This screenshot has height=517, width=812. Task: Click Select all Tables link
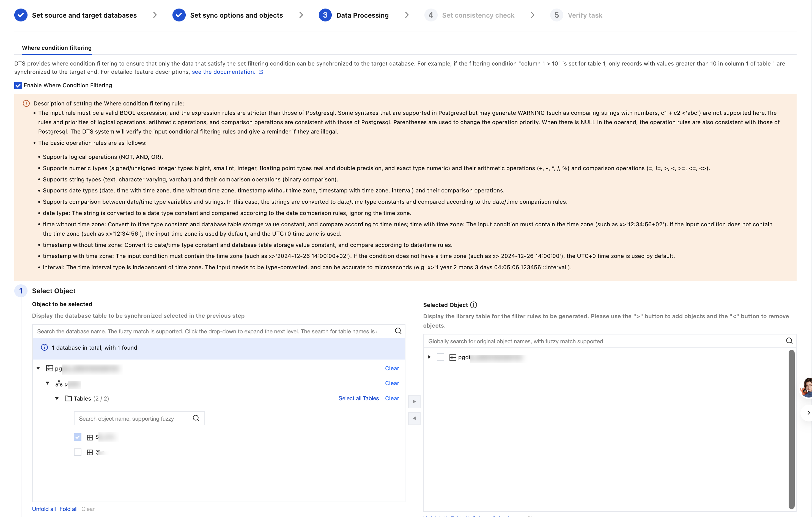click(358, 399)
